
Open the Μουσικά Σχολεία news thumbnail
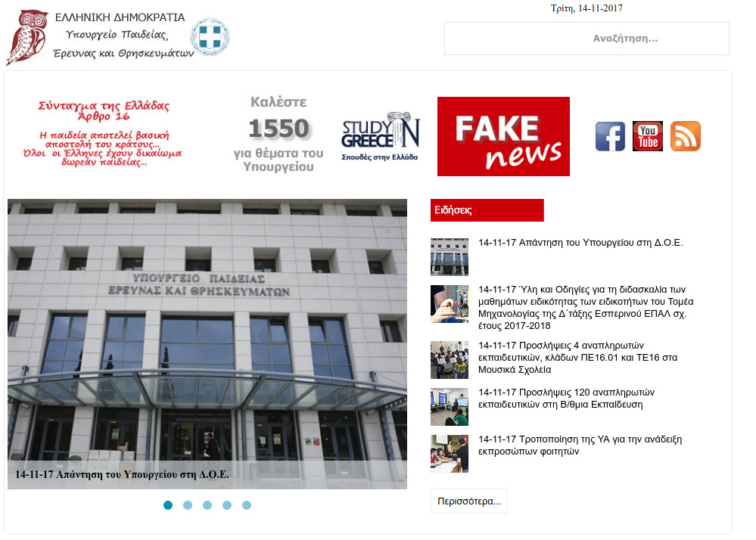click(x=450, y=360)
